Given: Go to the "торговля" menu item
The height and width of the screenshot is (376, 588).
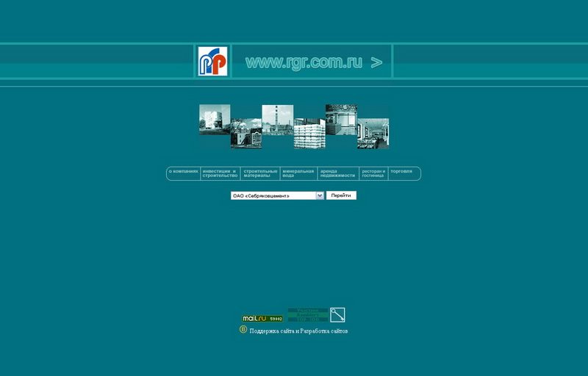Looking at the screenshot, I should click(401, 171).
